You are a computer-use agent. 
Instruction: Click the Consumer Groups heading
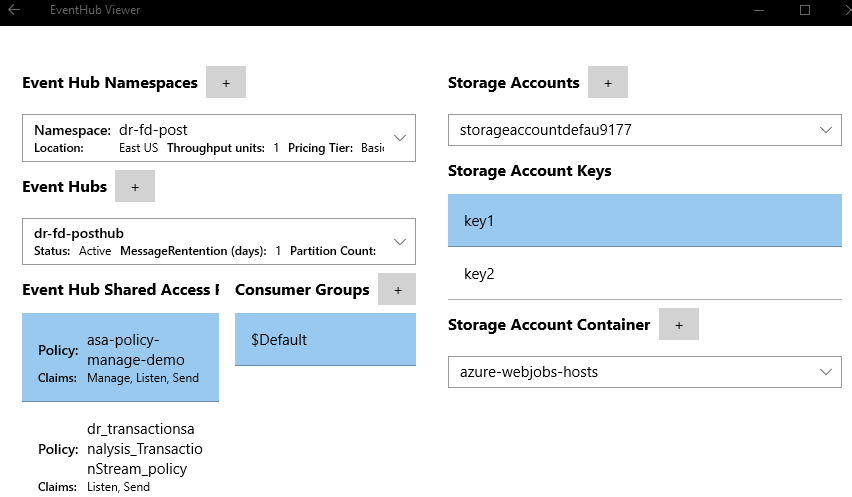[302, 290]
